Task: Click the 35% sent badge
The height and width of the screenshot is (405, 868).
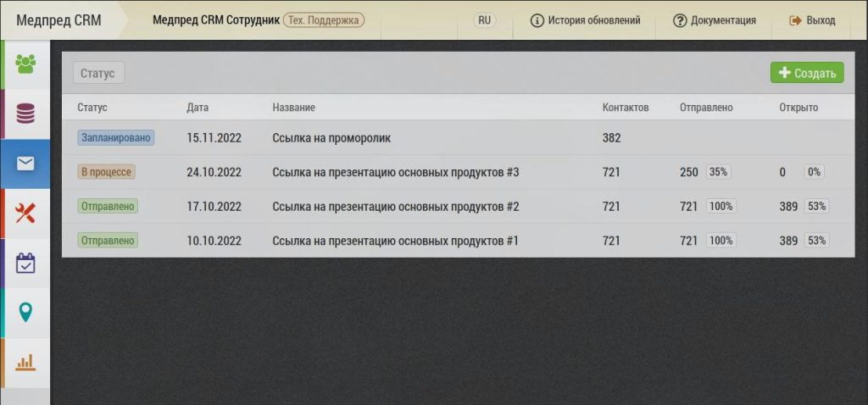Action: coord(718,172)
